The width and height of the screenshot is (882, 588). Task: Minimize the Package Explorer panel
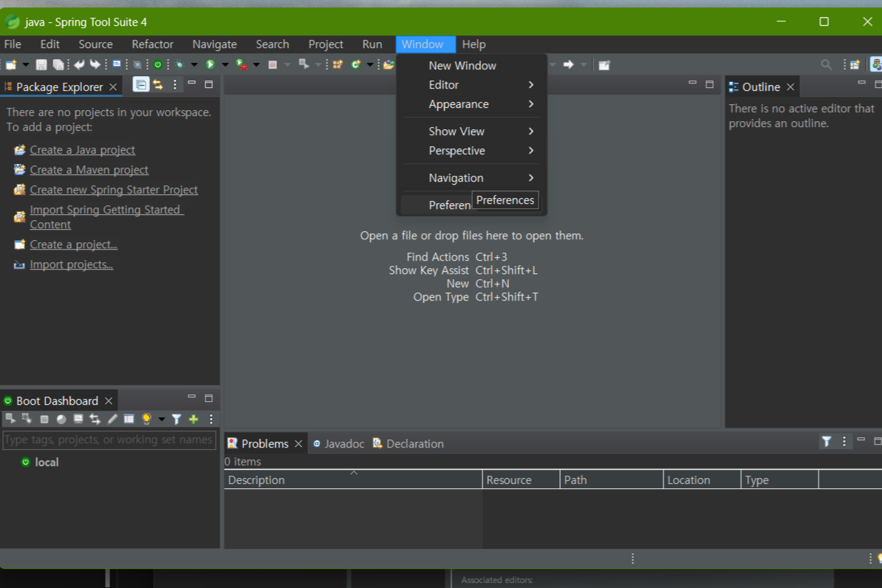pos(192,83)
